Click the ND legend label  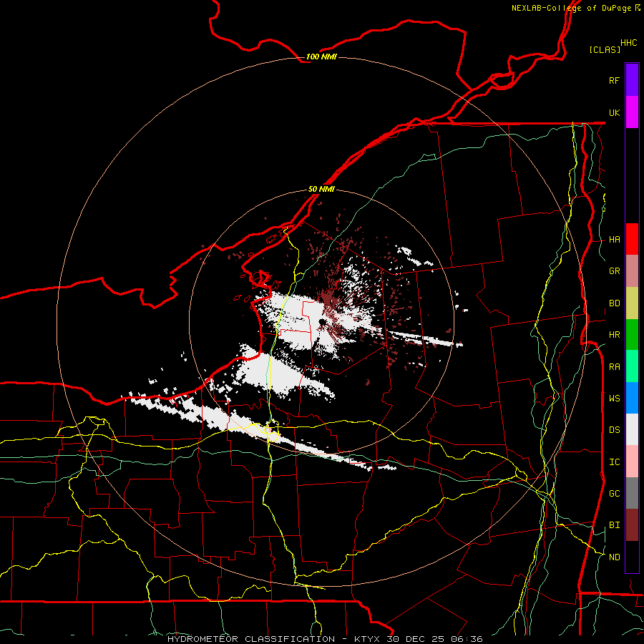point(614,557)
